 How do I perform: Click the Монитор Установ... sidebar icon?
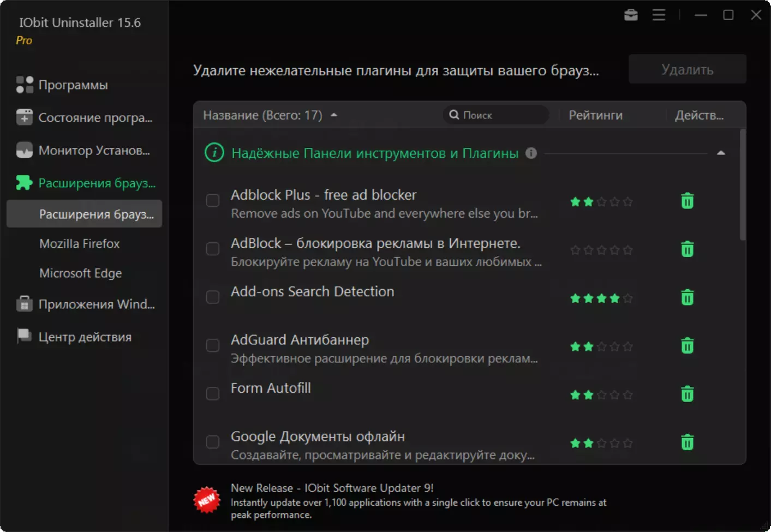[25, 150]
